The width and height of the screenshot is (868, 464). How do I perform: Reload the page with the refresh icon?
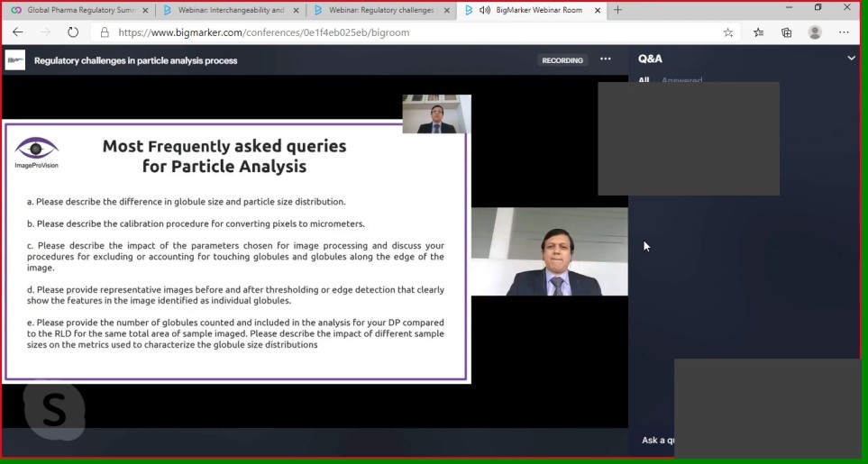[73, 32]
